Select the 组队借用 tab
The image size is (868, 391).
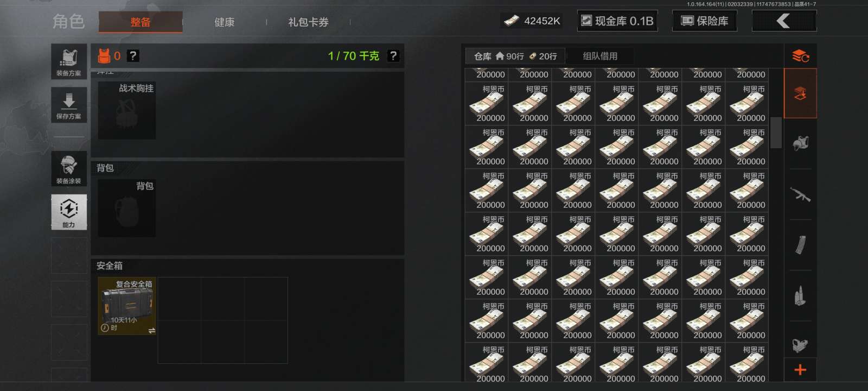click(x=599, y=56)
